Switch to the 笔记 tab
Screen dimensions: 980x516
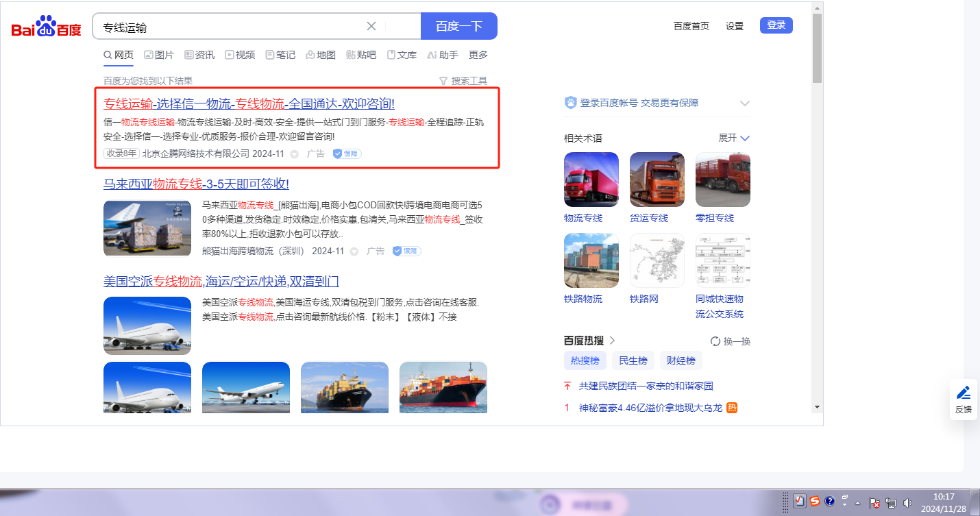(x=280, y=55)
